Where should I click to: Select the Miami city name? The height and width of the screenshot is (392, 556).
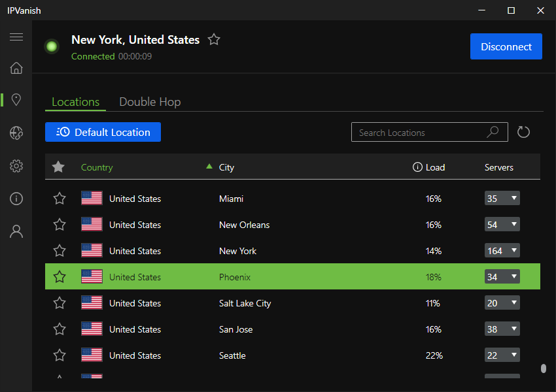pyautogui.click(x=231, y=199)
